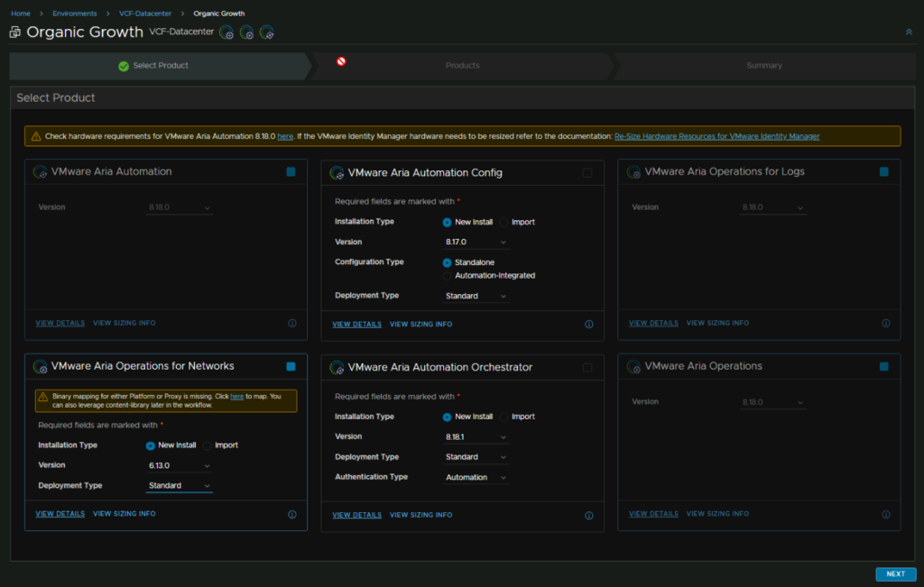The width and height of the screenshot is (924, 587).
Task: Open VIEW DETAILS for VMware Aria Operations
Action: pos(653,514)
